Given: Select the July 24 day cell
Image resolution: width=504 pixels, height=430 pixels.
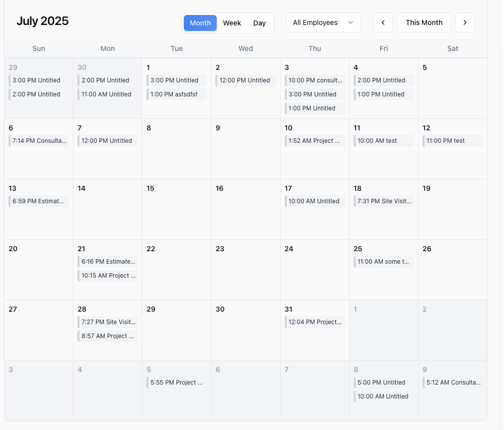Looking at the screenshot, I should click(315, 270).
